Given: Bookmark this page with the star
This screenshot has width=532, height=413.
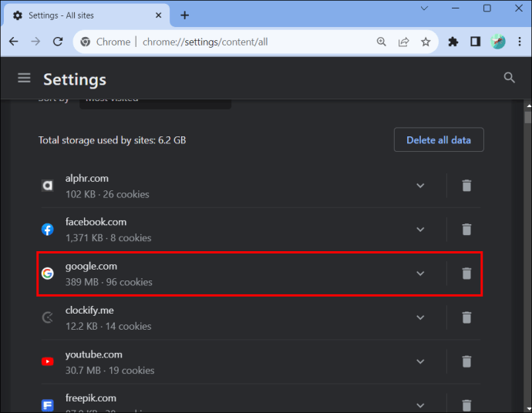Looking at the screenshot, I should click(x=426, y=42).
